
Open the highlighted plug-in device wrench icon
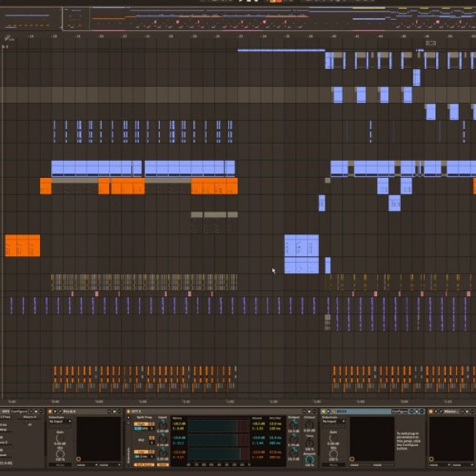tap(333, 411)
